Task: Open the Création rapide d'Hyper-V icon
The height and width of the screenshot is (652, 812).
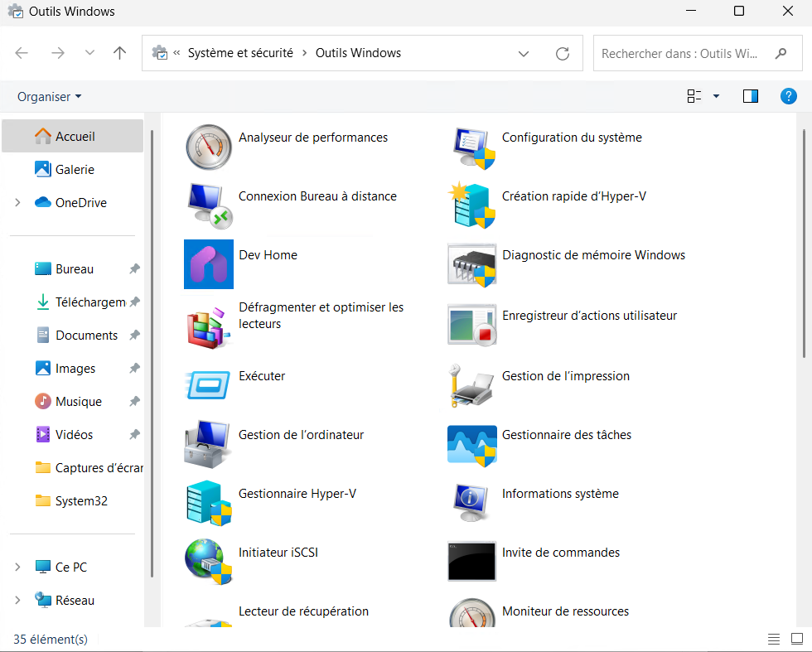Action: coord(471,205)
